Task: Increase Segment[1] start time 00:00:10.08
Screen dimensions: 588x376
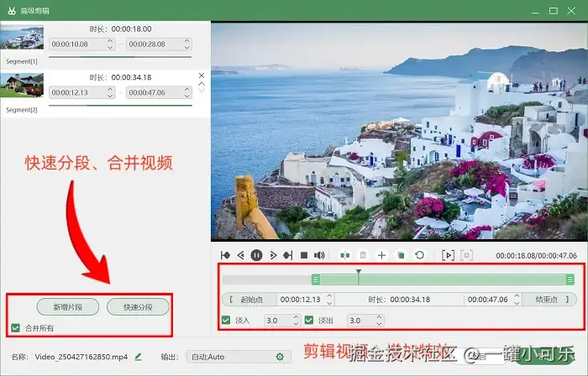Action: [110, 41]
